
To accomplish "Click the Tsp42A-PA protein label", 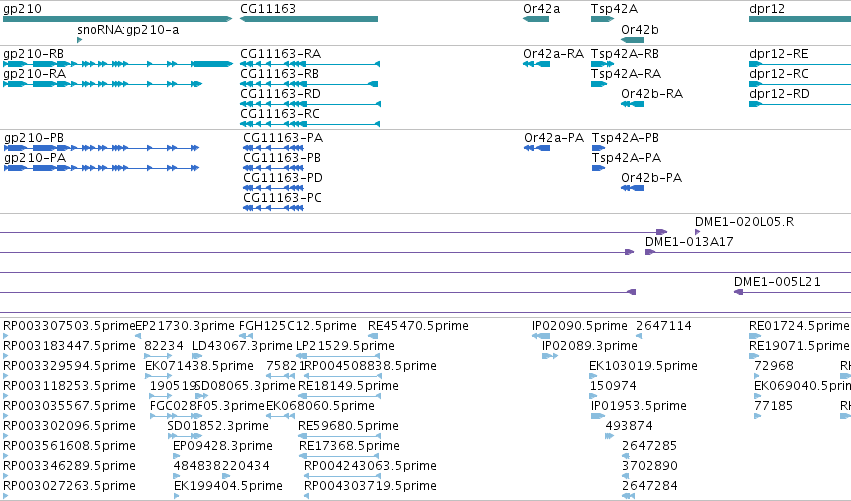I will (626, 158).
